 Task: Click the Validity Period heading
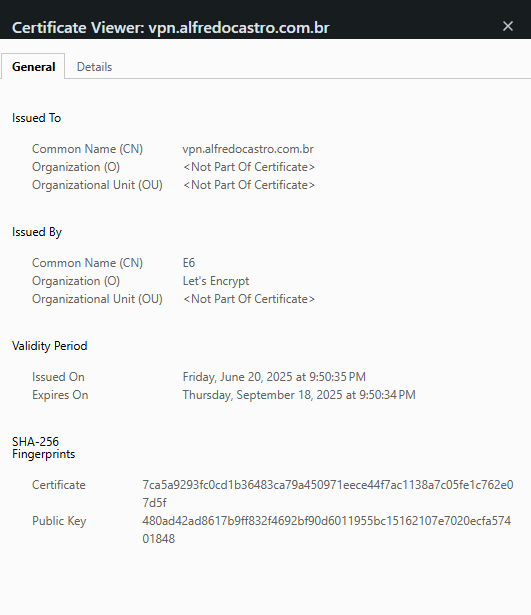(x=49, y=346)
